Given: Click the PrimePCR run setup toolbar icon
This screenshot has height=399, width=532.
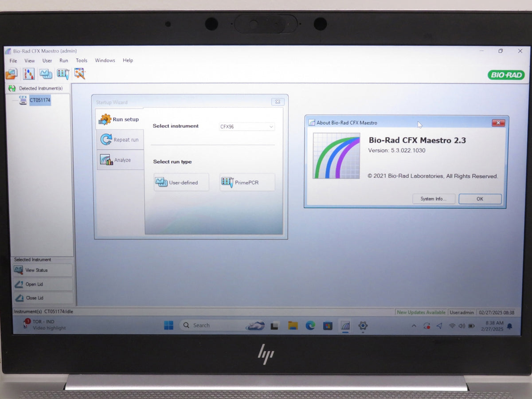Looking at the screenshot, I should click(x=63, y=74).
